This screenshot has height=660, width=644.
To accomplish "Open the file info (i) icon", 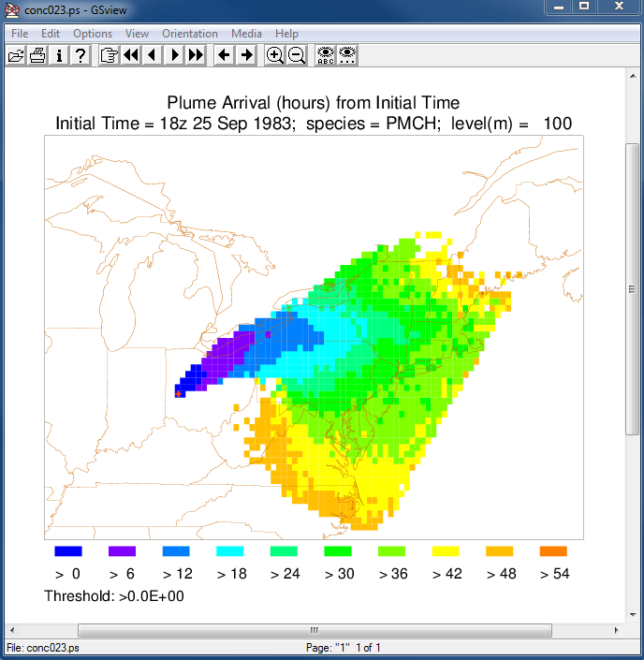I will coord(59,55).
